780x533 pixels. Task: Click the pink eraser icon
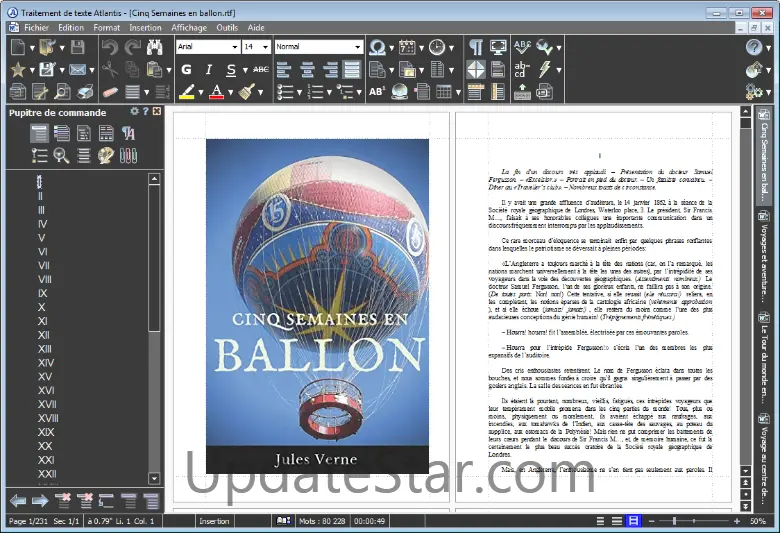pos(109,92)
